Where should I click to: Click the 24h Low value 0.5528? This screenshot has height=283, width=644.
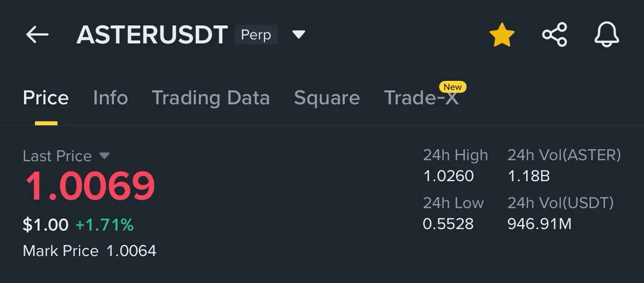click(448, 224)
